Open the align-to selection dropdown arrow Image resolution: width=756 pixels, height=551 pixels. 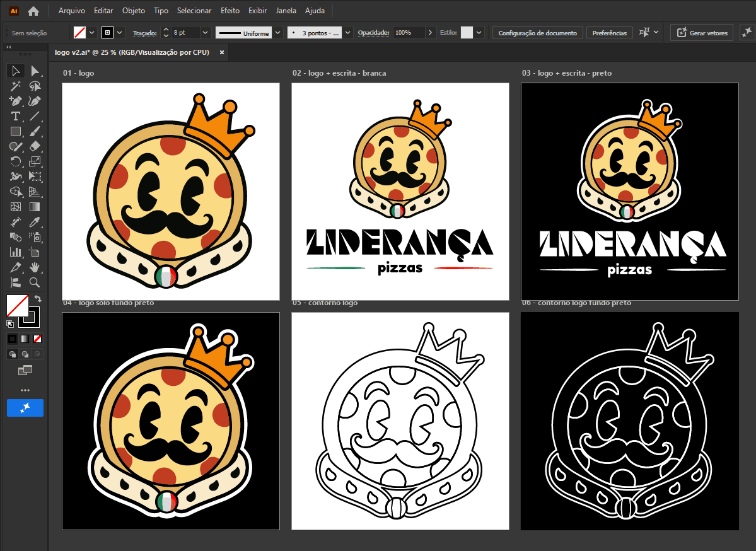[x=656, y=32]
